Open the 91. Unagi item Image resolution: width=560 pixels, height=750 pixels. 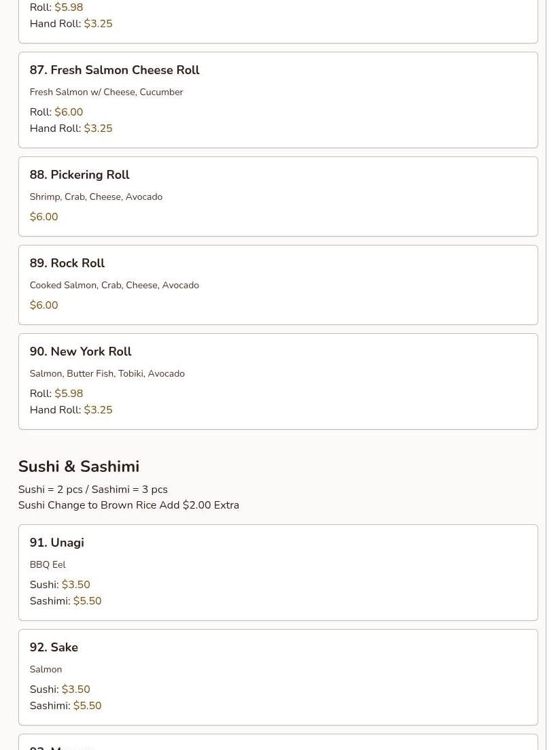coord(56,543)
